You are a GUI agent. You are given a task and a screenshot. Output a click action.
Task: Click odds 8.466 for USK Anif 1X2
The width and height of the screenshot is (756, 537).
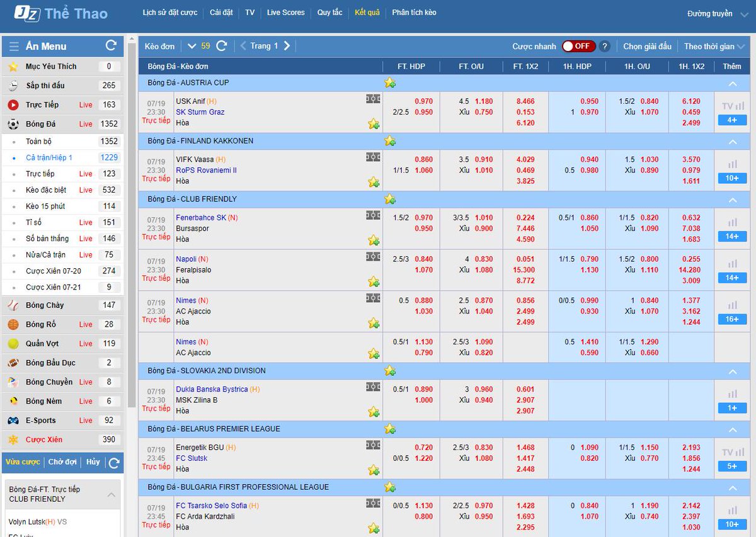(x=525, y=101)
